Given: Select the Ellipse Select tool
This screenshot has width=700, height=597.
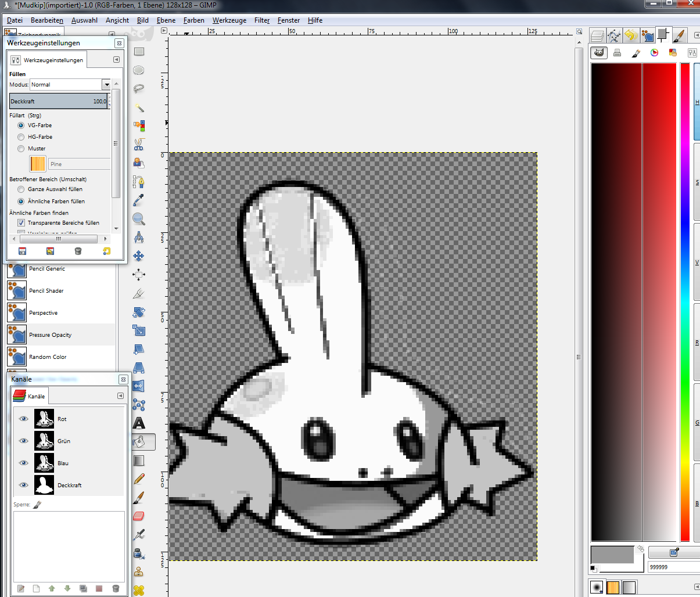Looking at the screenshot, I should click(139, 70).
